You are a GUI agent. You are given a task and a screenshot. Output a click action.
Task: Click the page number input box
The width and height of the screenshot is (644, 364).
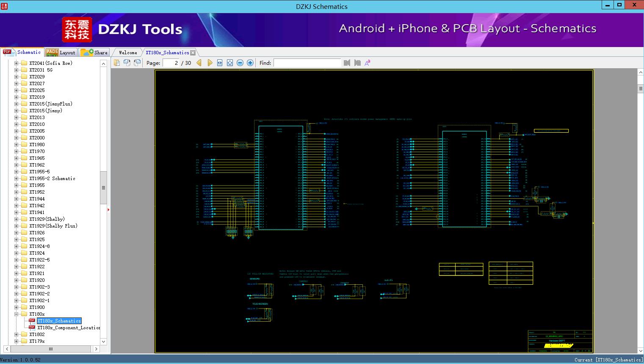pyautogui.click(x=171, y=63)
